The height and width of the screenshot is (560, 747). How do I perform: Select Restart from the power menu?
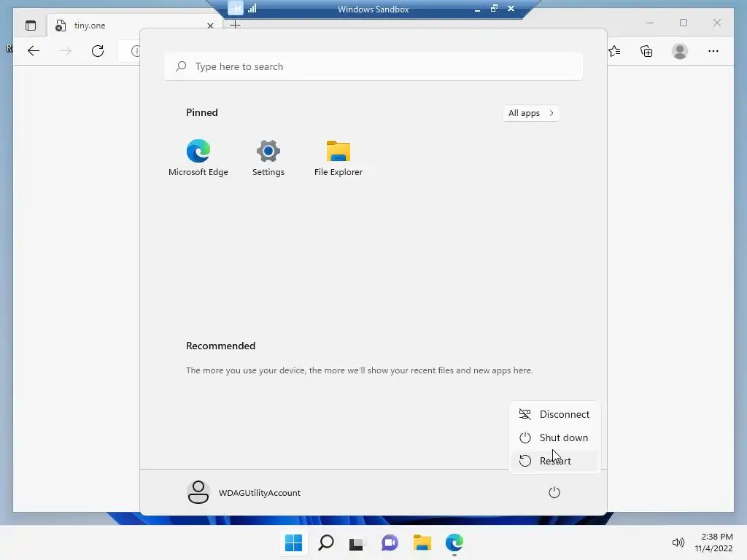[554, 461]
